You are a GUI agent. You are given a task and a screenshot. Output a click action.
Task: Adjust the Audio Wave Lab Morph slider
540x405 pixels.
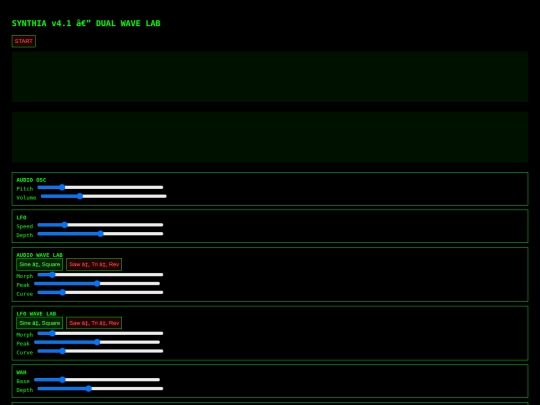click(x=100, y=275)
